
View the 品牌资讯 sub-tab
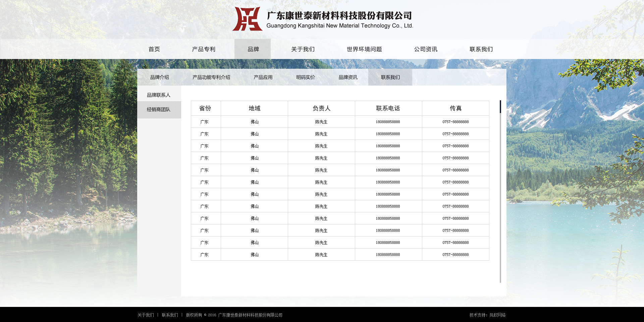point(348,77)
